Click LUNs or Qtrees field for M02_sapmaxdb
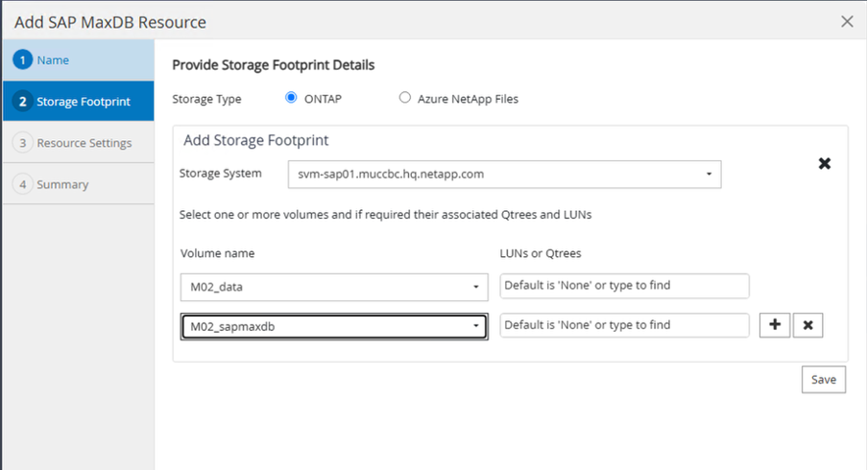The image size is (868, 470). 624,325
